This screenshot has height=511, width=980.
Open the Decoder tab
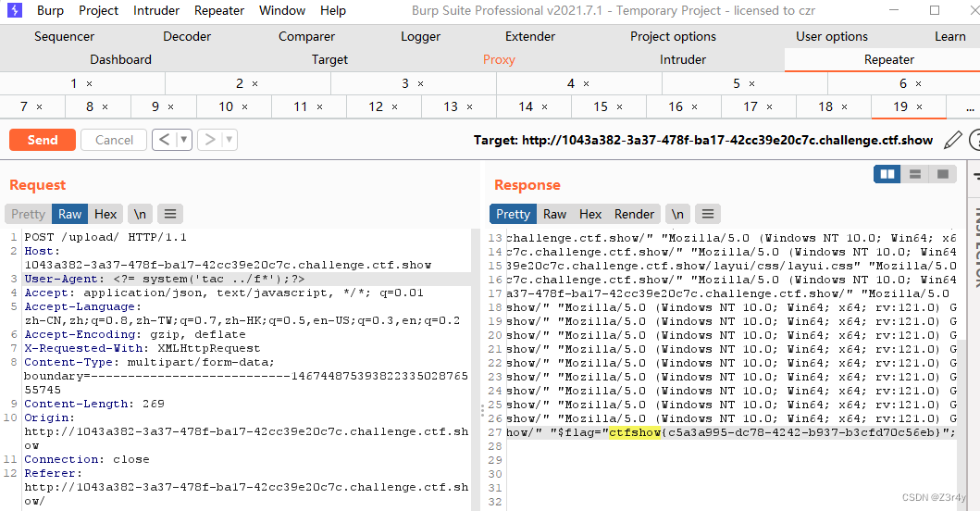tap(187, 36)
